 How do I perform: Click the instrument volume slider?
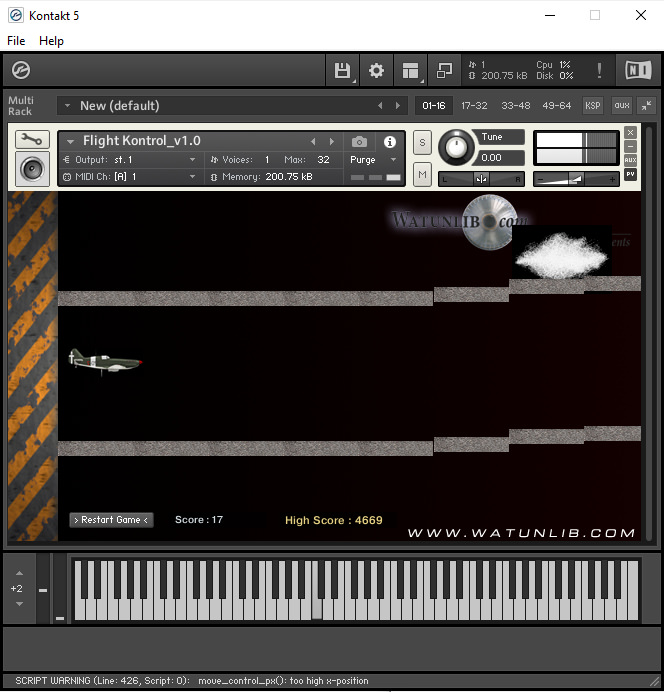[x=576, y=179]
